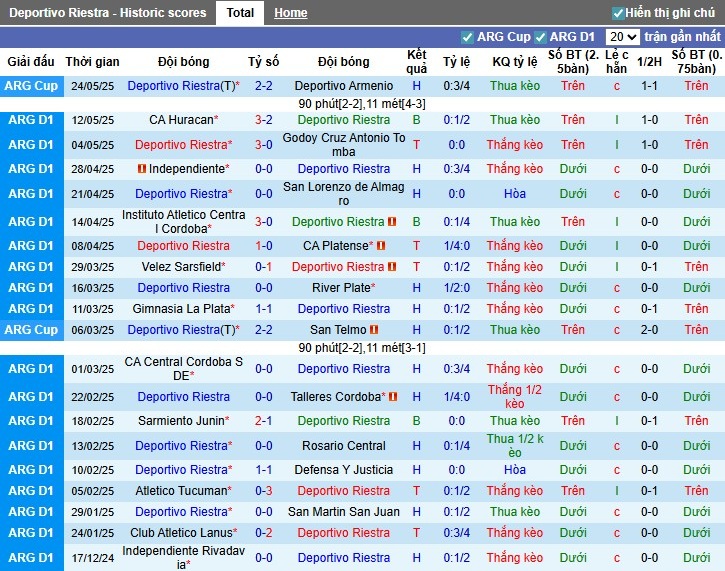Select Independiente Rivadavia team
The height and width of the screenshot is (571, 725).
(x=184, y=558)
